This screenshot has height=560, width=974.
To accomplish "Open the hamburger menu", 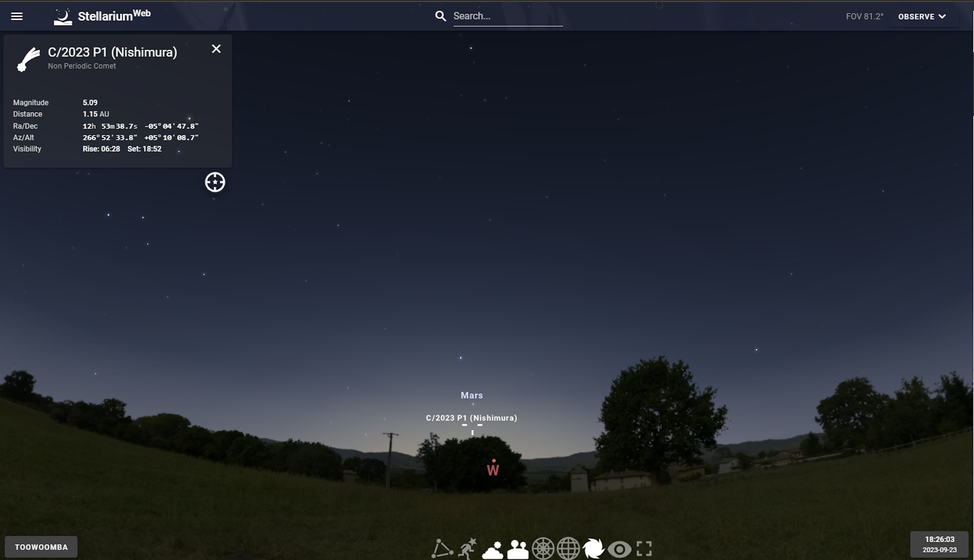I will point(17,16).
